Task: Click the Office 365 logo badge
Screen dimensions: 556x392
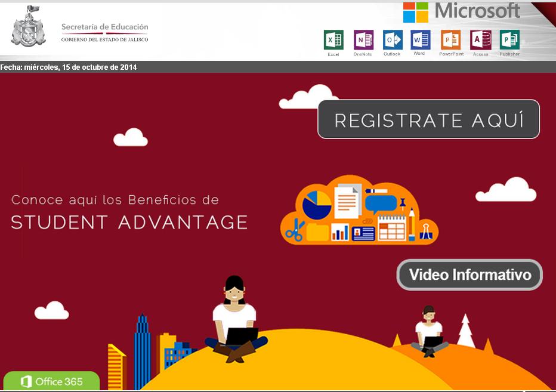Action: pos(51,381)
